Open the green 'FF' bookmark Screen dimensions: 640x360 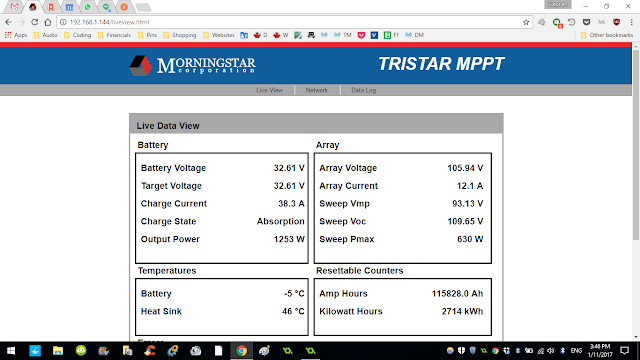click(x=391, y=35)
